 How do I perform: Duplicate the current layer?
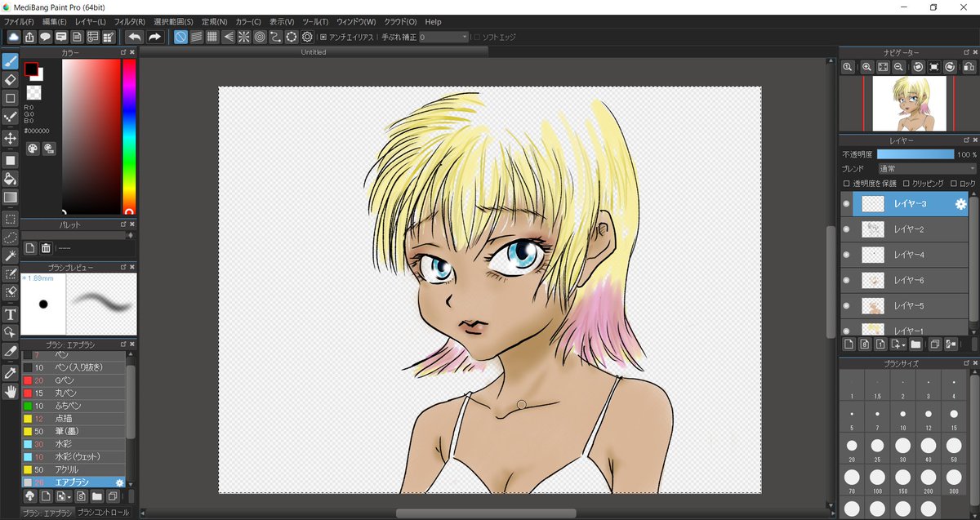point(936,344)
